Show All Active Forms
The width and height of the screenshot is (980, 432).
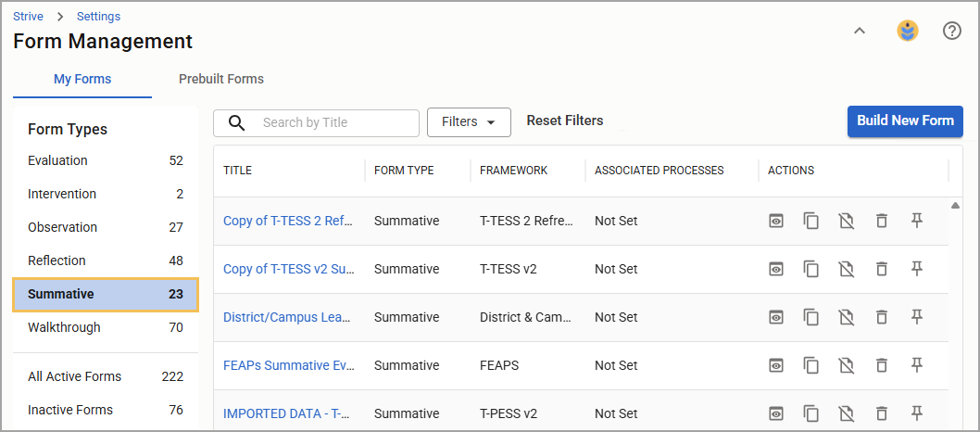point(106,376)
